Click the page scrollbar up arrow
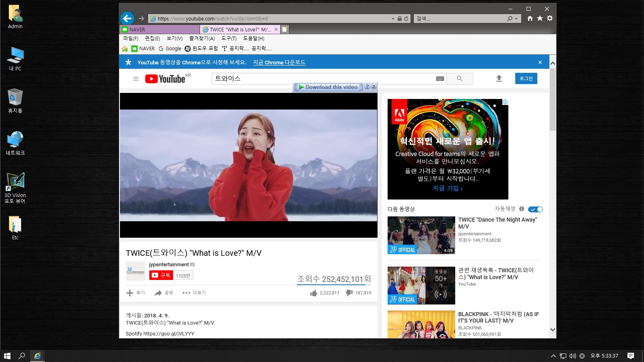Viewport: 644px width, 362px height. tap(553, 63)
